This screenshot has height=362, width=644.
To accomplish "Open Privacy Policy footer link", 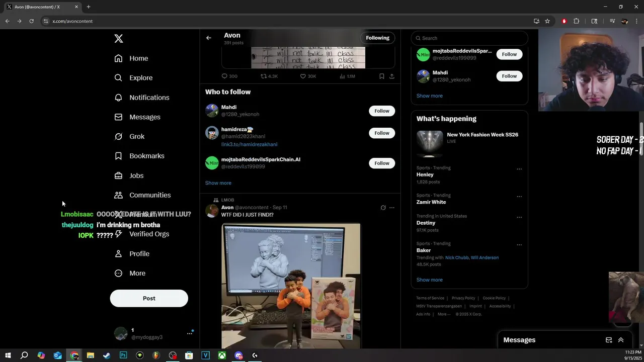I will tap(463, 298).
